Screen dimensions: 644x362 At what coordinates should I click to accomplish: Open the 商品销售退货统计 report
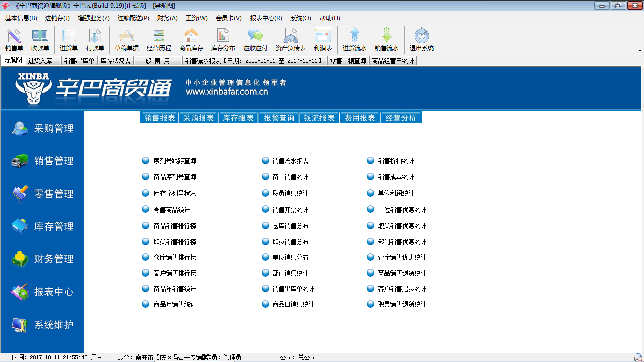click(x=402, y=273)
